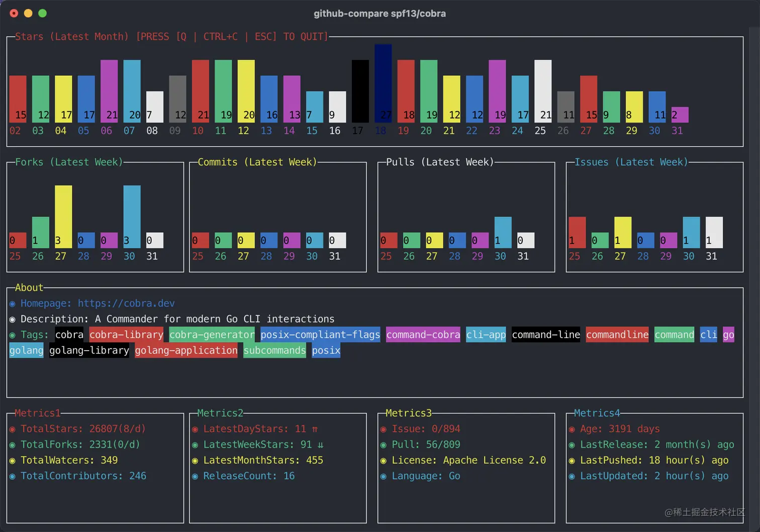Click the up arrow after LatestDayStars

pyautogui.click(x=315, y=429)
